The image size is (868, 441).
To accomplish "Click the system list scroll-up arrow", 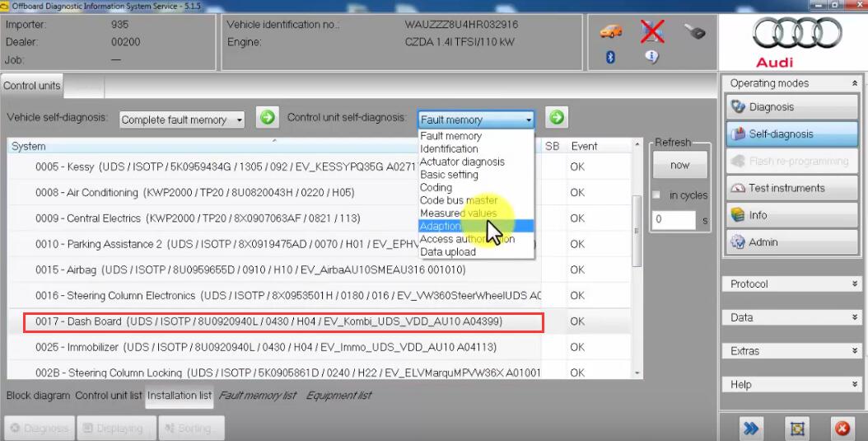I will (x=637, y=144).
